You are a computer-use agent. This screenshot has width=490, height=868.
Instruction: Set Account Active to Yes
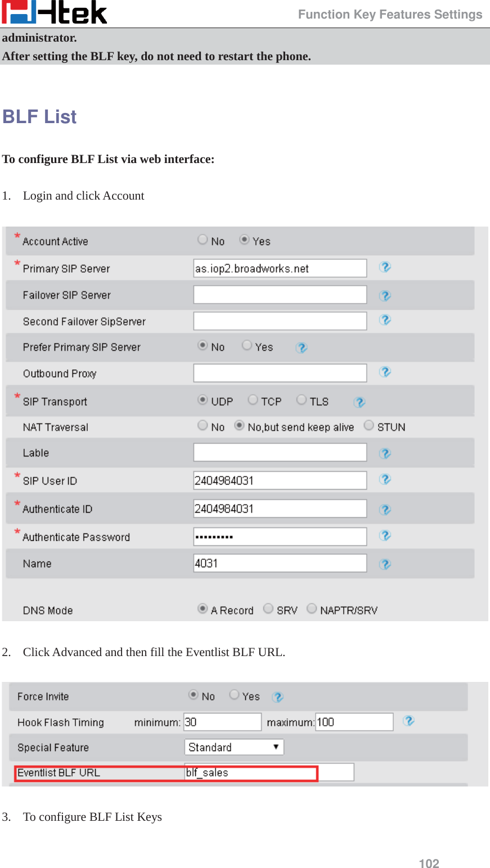coord(244,239)
